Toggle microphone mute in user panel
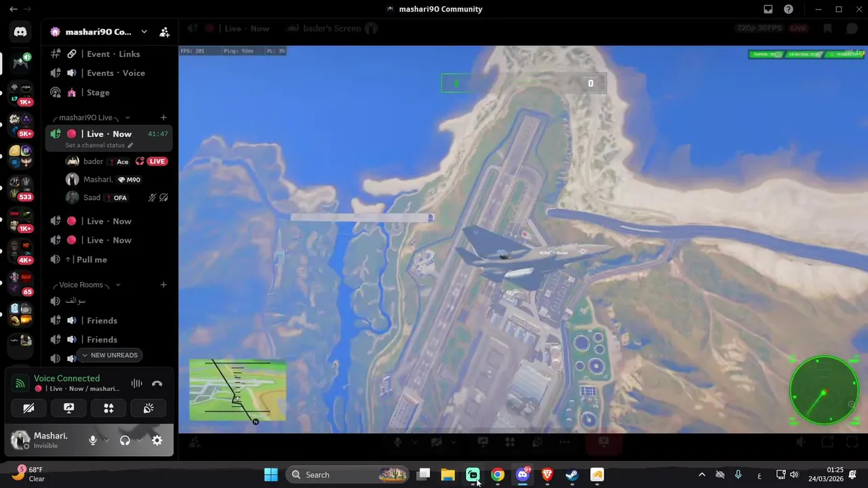 coord(93,441)
